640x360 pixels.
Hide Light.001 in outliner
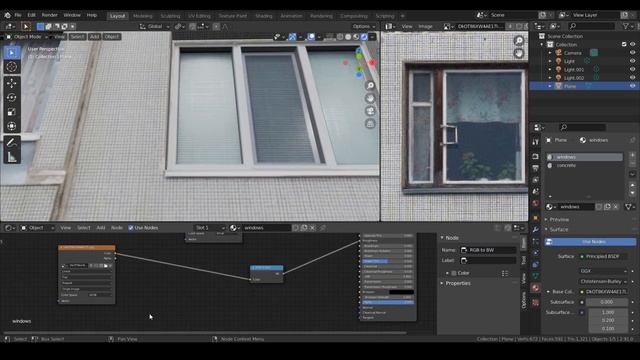pos(633,69)
